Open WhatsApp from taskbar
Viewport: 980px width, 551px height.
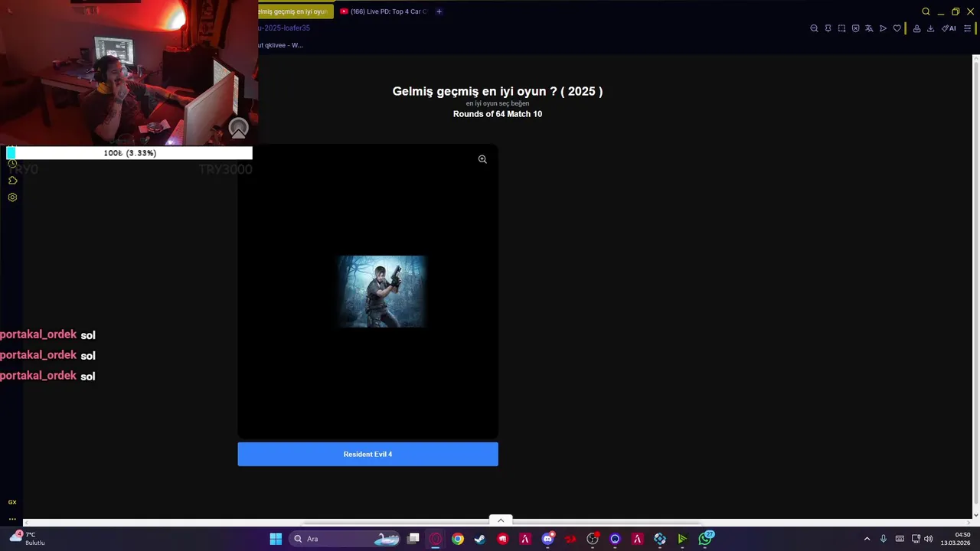tap(705, 539)
